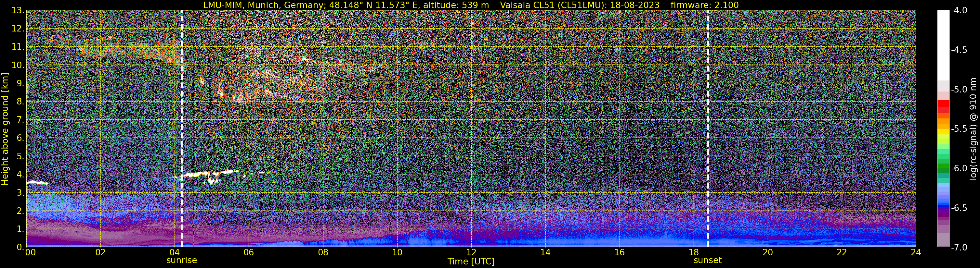Click the '8.' height axis tick label
This screenshot has width=980, height=268.
point(20,102)
